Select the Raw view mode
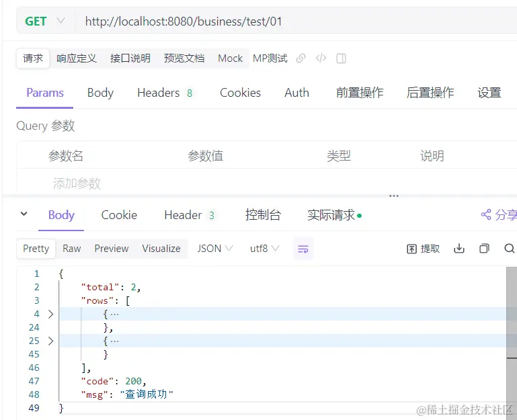The image size is (517, 420). point(71,249)
